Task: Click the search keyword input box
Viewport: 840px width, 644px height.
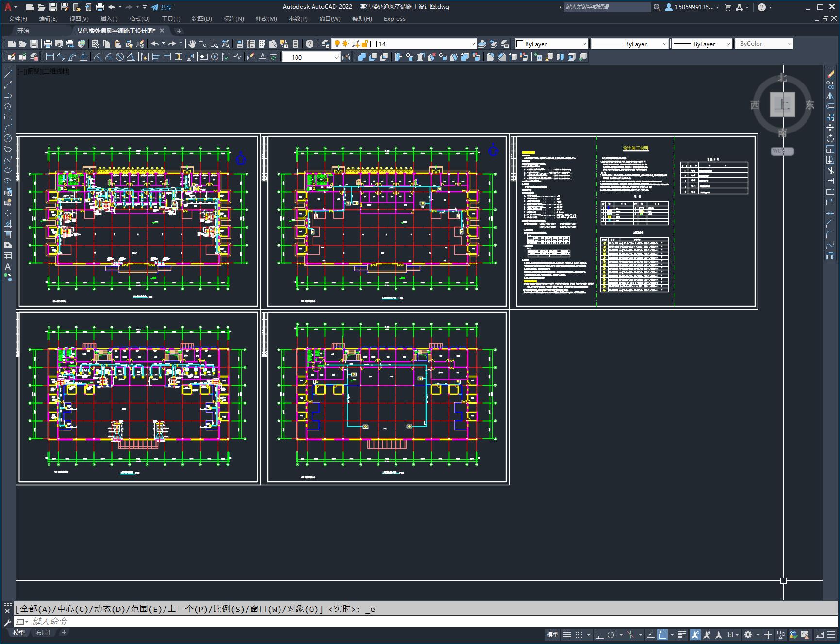Action: [607, 7]
